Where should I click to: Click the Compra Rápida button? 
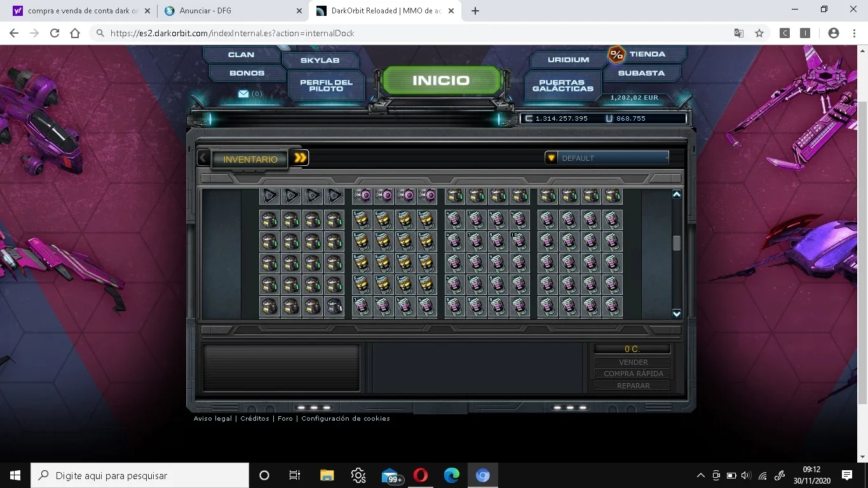[633, 374]
